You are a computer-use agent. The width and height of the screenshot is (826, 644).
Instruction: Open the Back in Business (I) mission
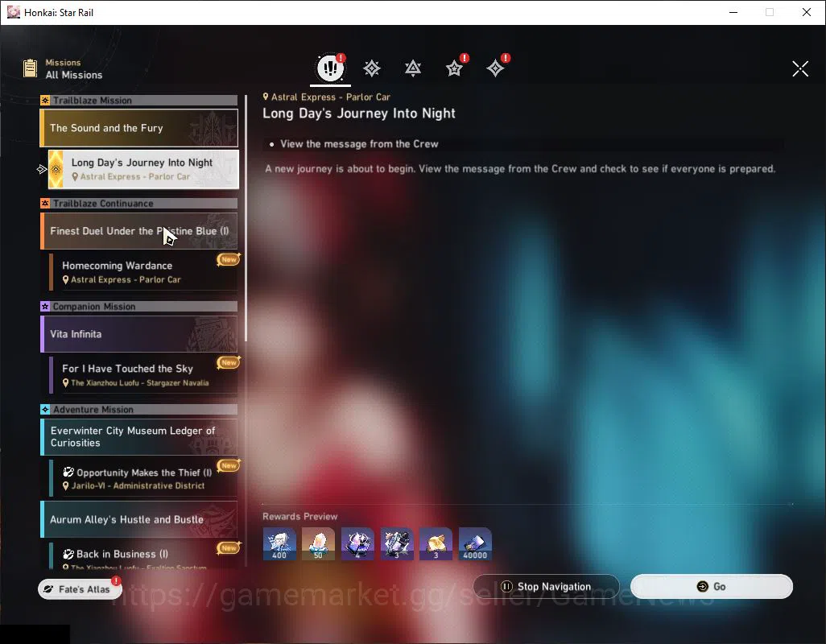pos(143,555)
